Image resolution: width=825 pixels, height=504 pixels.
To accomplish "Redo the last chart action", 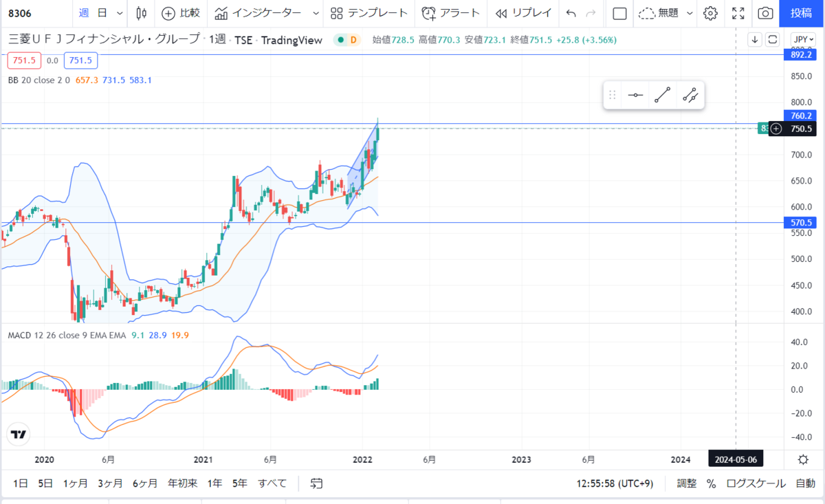I will (591, 13).
